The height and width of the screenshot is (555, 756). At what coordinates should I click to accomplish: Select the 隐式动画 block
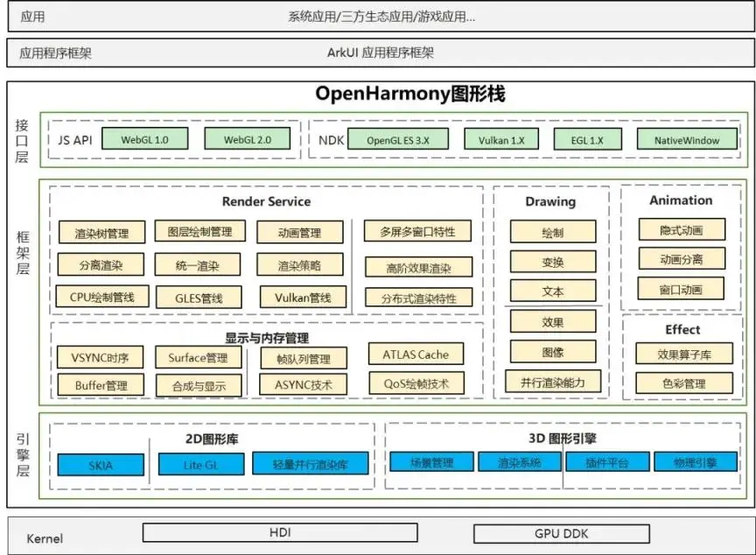(682, 229)
